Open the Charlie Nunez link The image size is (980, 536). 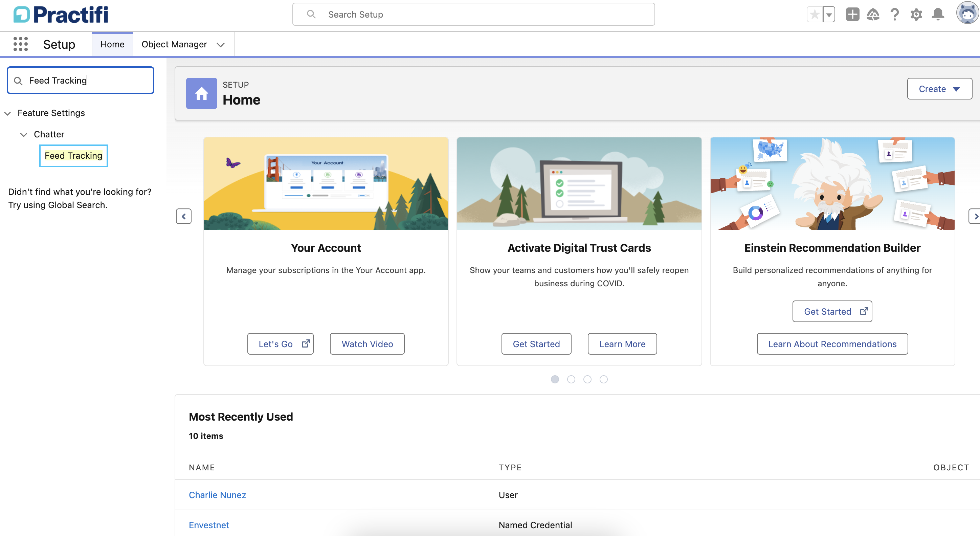(217, 495)
